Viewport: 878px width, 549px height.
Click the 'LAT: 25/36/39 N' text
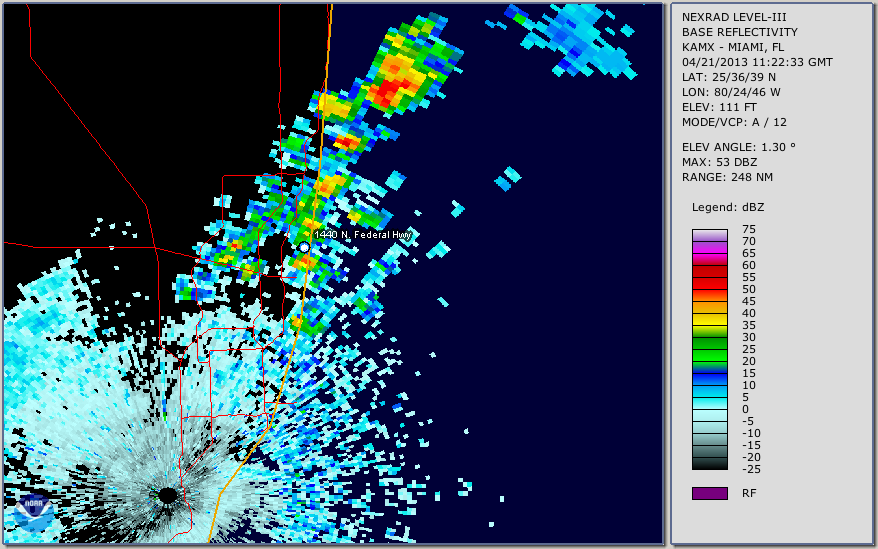click(x=729, y=77)
